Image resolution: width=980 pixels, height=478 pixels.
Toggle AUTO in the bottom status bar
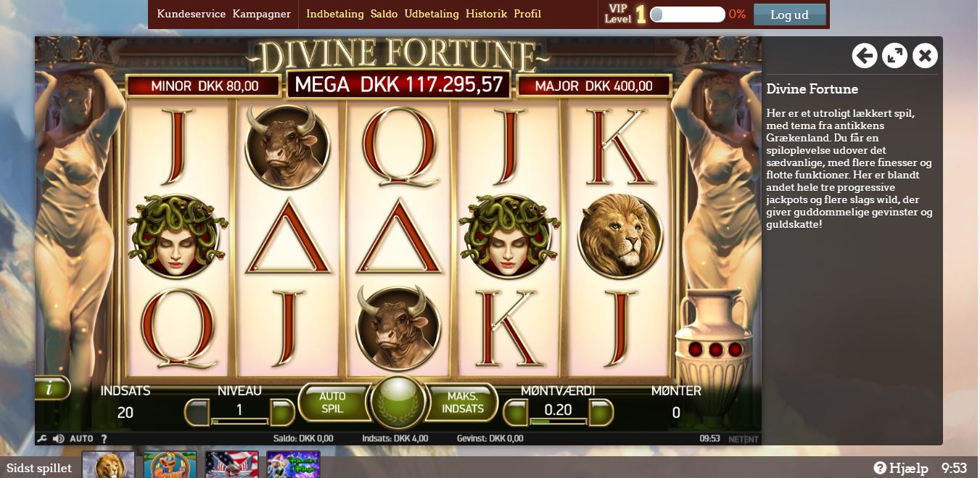coord(81,439)
